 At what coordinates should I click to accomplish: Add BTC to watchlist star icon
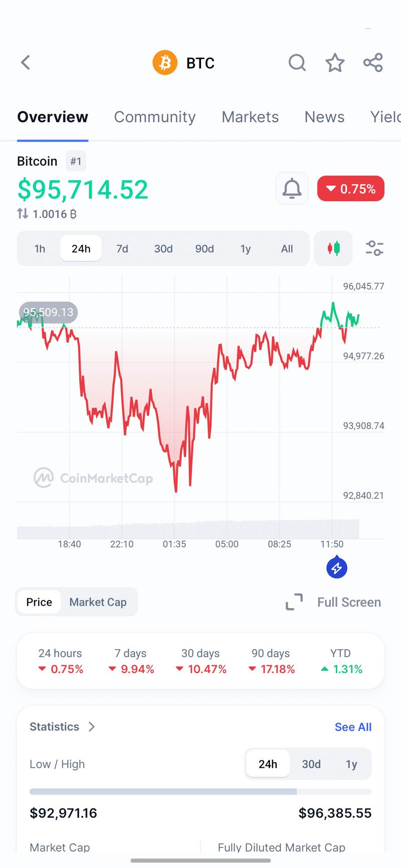click(335, 63)
